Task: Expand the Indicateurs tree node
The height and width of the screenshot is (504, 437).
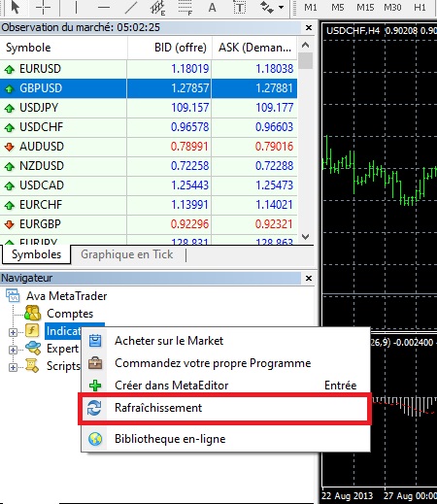Action: coord(13,332)
